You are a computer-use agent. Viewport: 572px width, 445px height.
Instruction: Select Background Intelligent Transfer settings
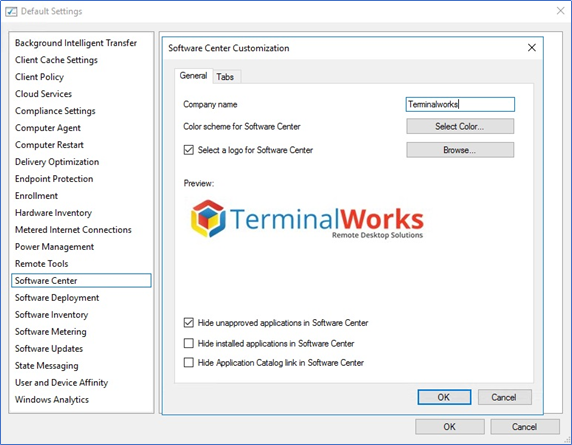click(x=76, y=43)
